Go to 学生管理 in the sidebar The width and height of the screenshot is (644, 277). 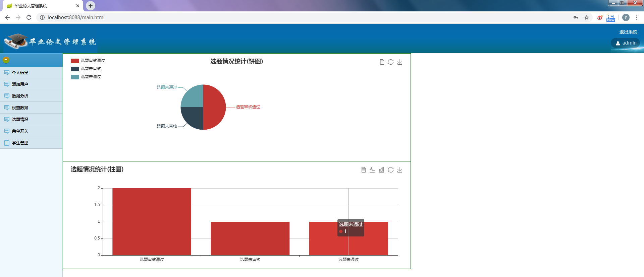pyautogui.click(x=20, y=143)
